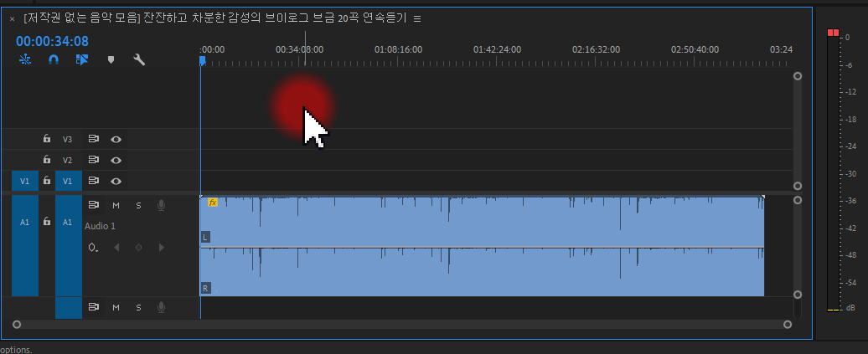Toggle the Snap magnet icon
Image resolution: width=868 pixels, height=354 pixels.
click(x=54, y=59)
